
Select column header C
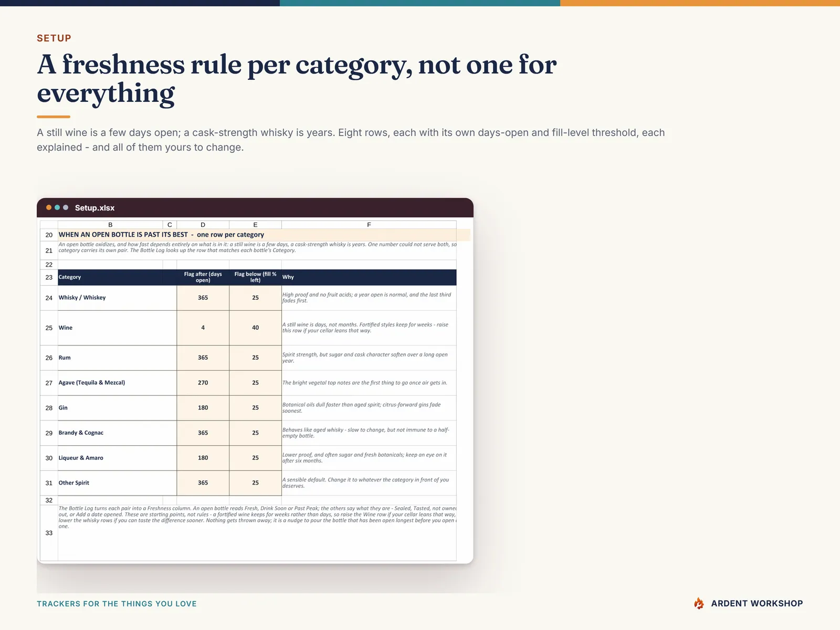[170, 225]
